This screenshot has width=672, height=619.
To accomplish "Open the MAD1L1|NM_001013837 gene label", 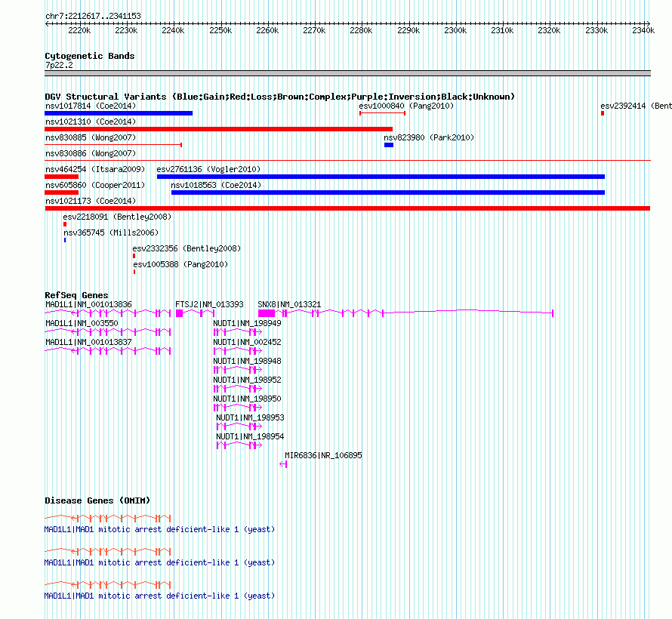I will pos(88,342).
